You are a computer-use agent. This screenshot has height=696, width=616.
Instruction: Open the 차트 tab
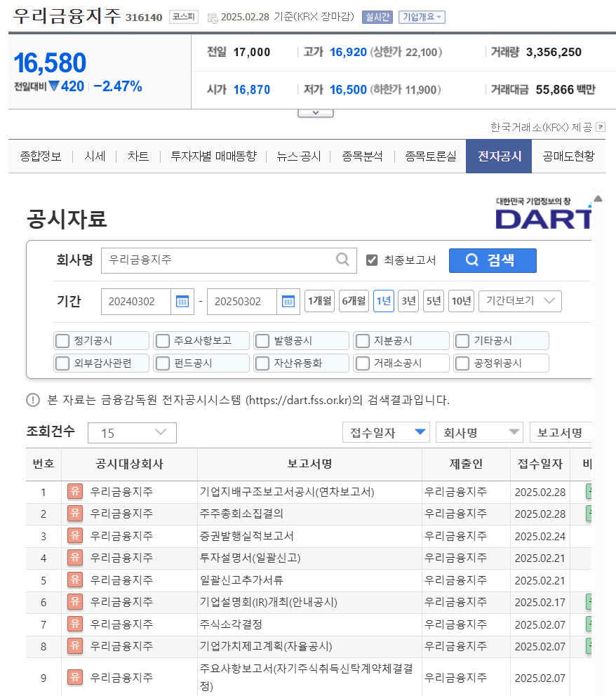coord(138,156)
